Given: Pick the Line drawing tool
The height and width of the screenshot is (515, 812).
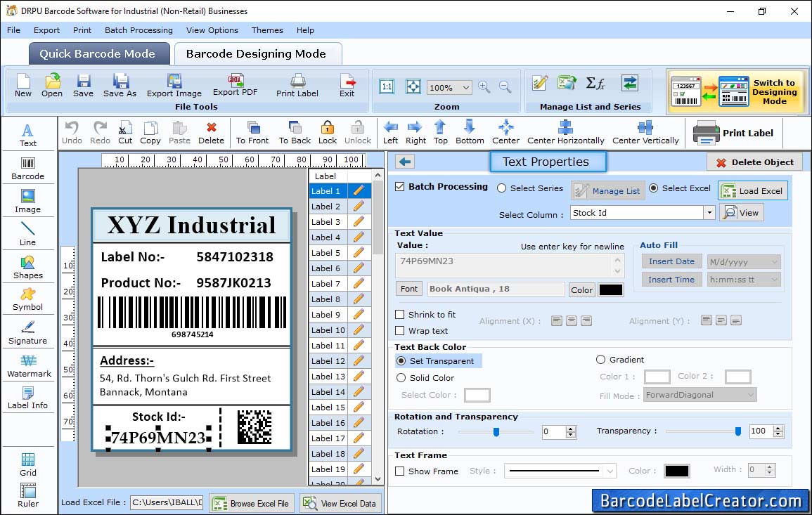Looking at the screenshot, I should 28,235.
